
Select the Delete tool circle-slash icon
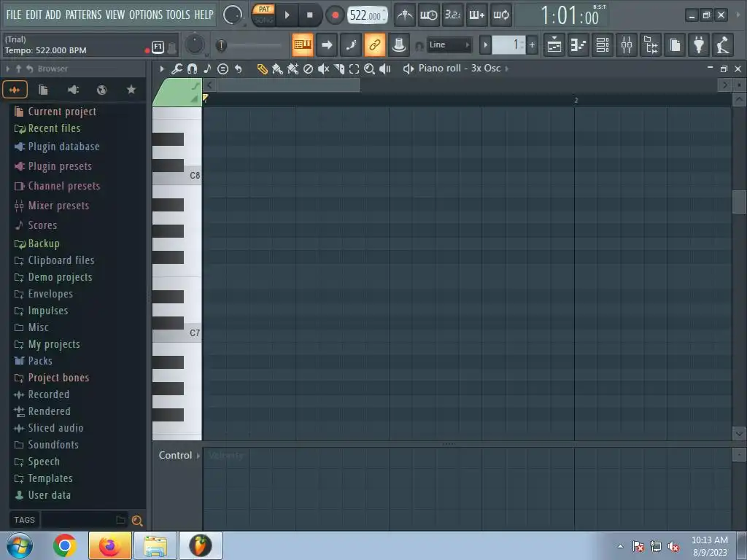[x=309, y=69]
